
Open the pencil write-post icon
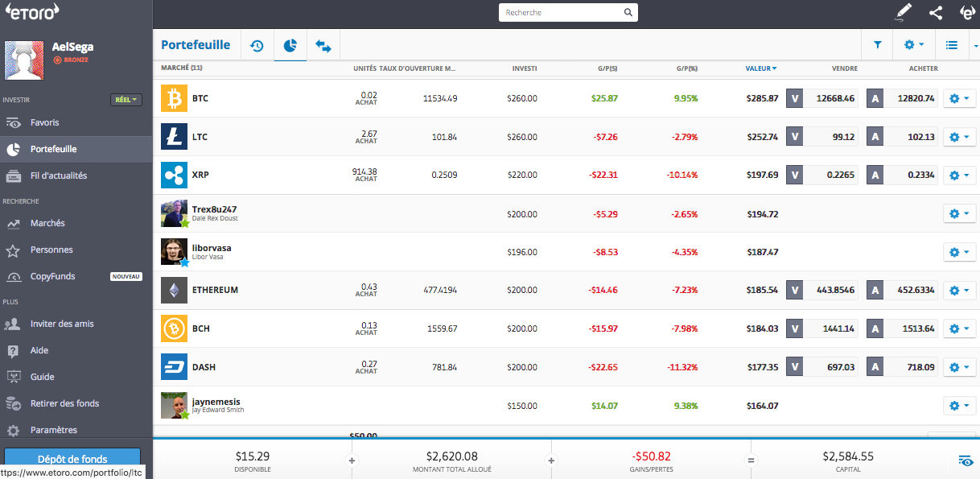pos(904,12)
